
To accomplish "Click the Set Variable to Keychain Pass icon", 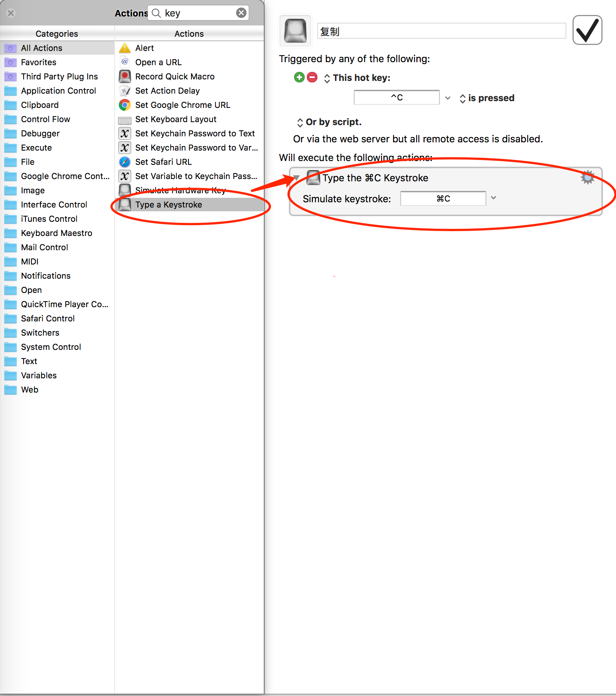I will point(125,176).
